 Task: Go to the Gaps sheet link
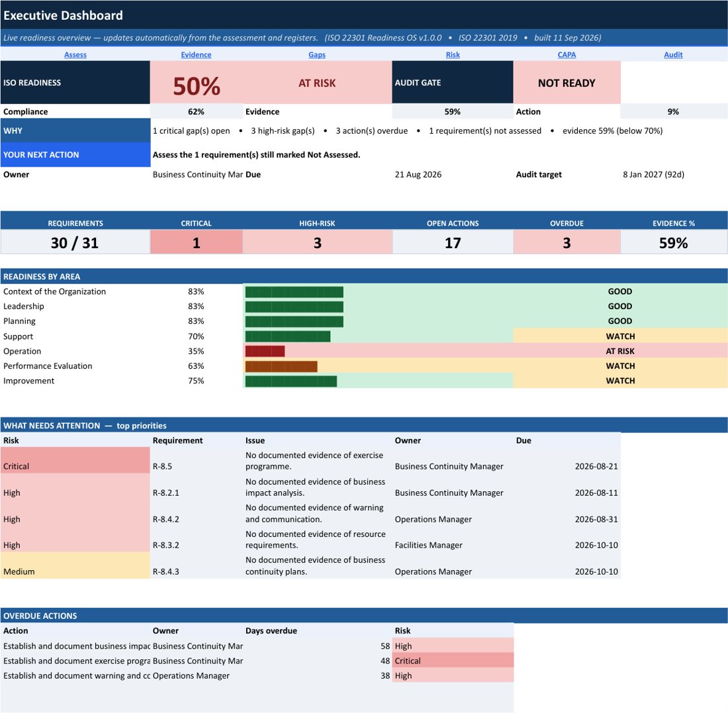point(317,55)
